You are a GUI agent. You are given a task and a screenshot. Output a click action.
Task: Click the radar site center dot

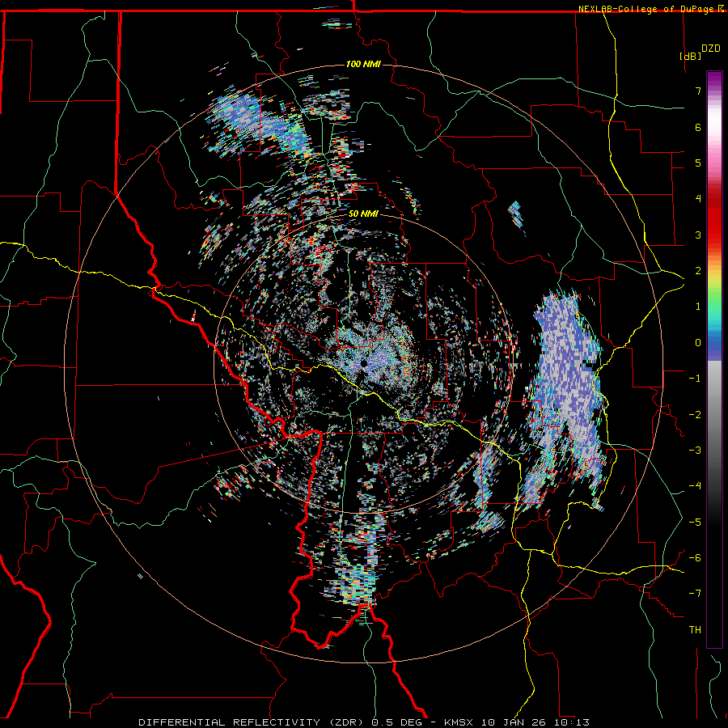pyautogui.click(x=364, y=364)
